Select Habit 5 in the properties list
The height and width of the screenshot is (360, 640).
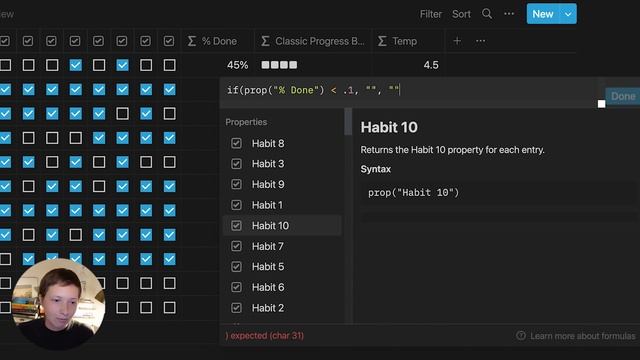tap(282, 267)
